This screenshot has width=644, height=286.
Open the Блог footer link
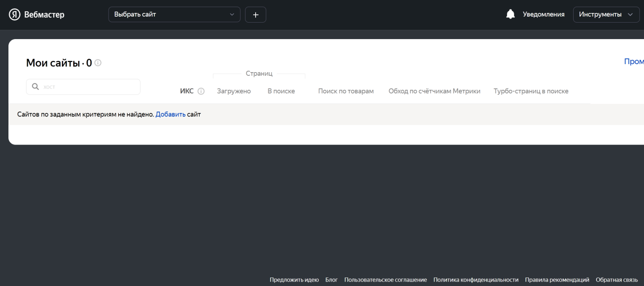tap(331, 280)
